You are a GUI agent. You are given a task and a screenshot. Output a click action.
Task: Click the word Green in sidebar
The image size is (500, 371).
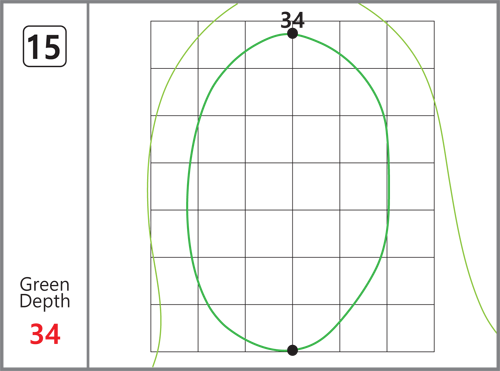coord(45,285)
